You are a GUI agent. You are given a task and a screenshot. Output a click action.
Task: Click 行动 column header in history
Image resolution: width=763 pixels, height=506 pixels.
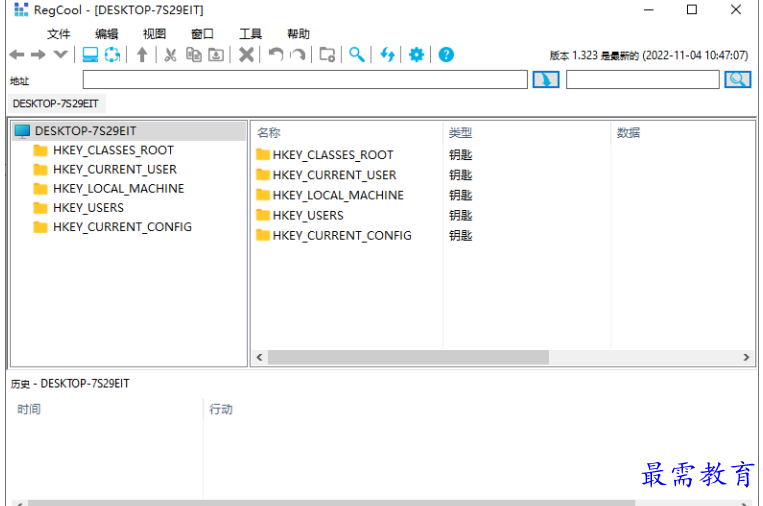[x=221, y=409]
